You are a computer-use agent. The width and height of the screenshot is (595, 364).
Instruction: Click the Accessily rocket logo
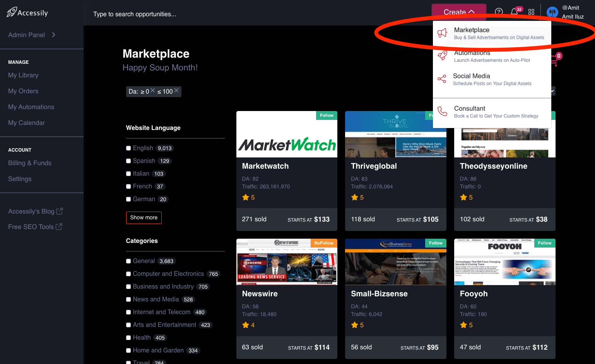coord(12,12)
